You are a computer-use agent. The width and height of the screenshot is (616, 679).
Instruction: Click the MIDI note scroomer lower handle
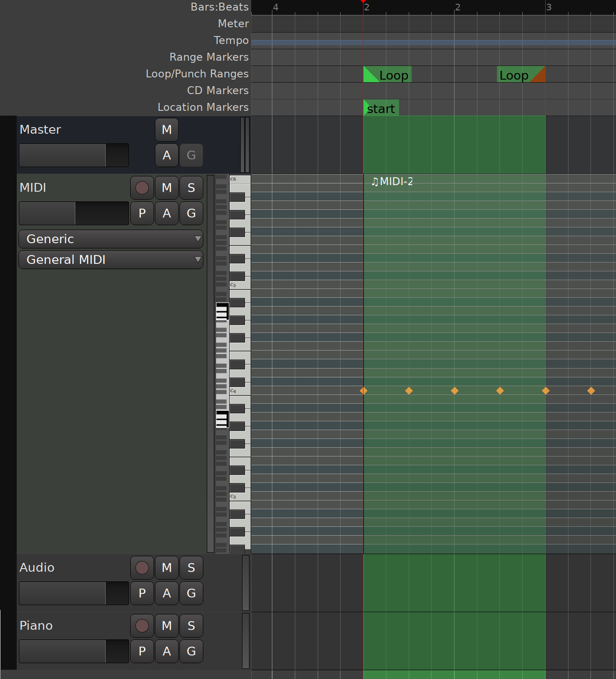(222, 419)
